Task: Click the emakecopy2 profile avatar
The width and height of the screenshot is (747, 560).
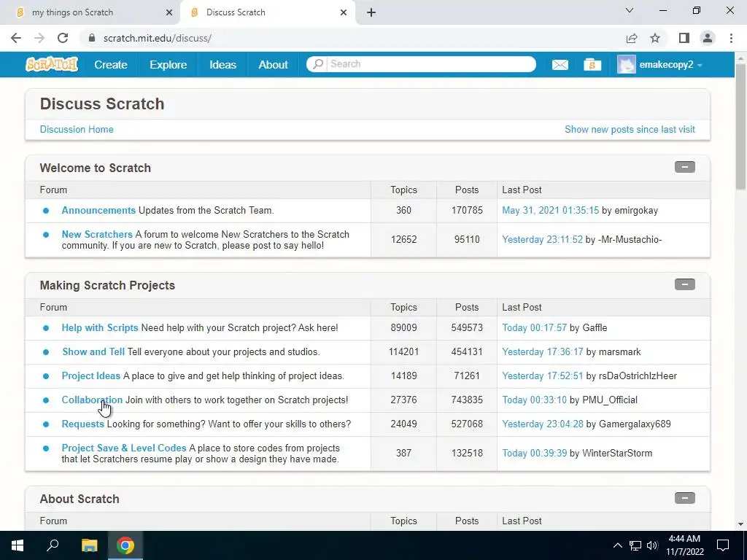Action: (626, 64)
